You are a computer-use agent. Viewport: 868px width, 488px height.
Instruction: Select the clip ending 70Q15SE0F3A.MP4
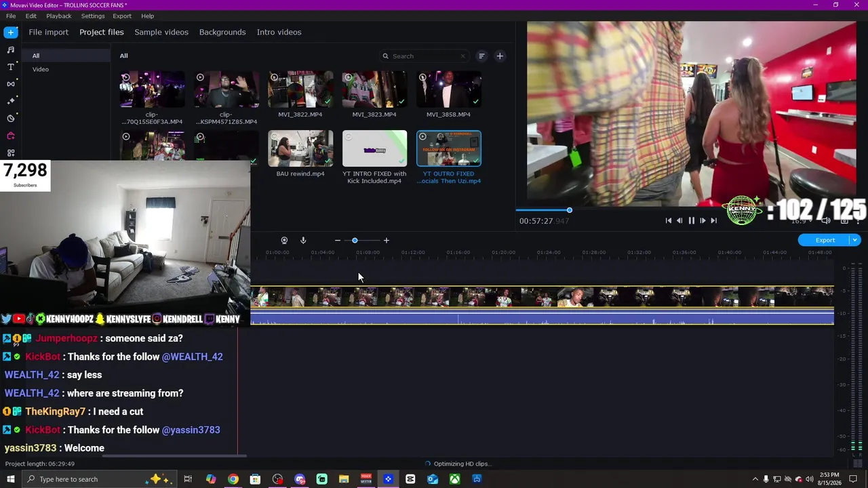tap(152, 89)
